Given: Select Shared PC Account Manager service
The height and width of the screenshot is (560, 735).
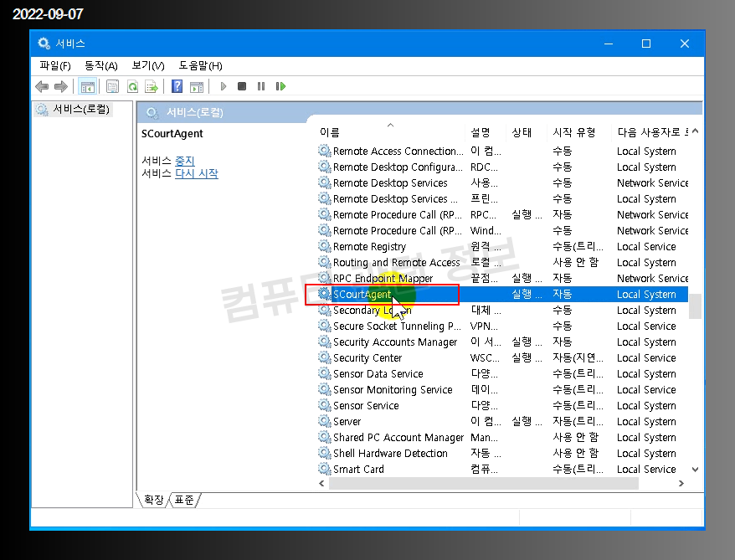Looking at the screenshot, I should (502, 437).
